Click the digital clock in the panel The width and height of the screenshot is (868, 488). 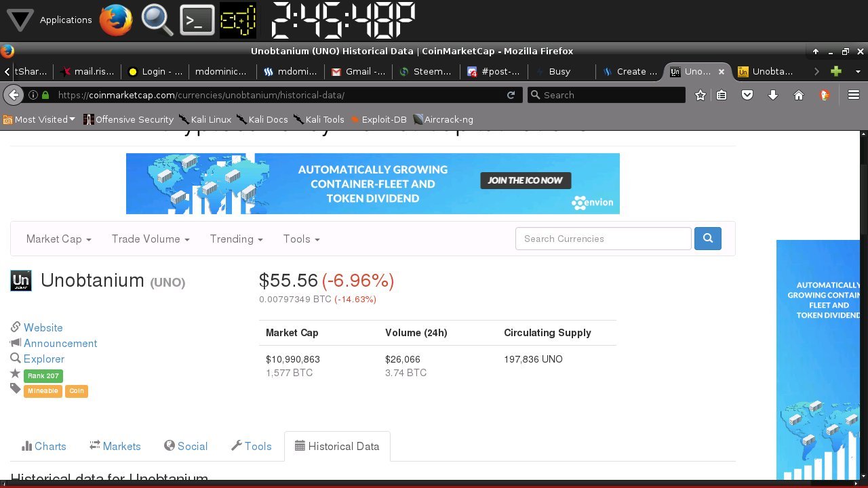point(343,20)
